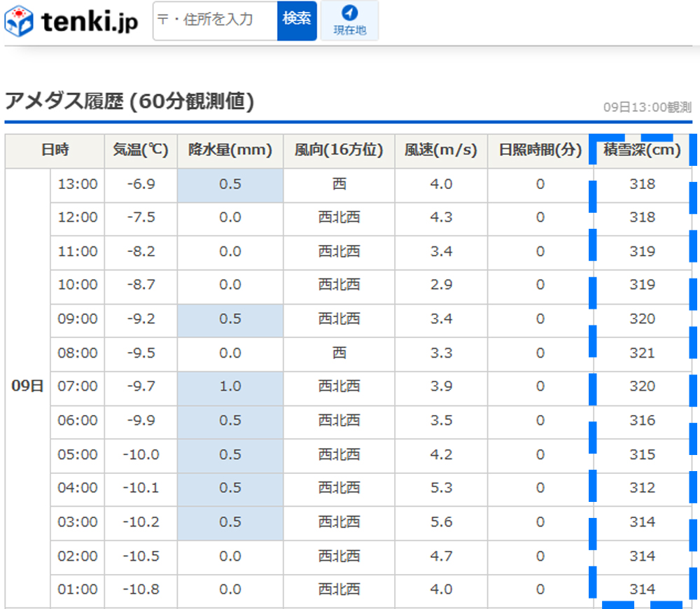Click the tenki.jp site name text
700x609 pixels.
point(90,22)
